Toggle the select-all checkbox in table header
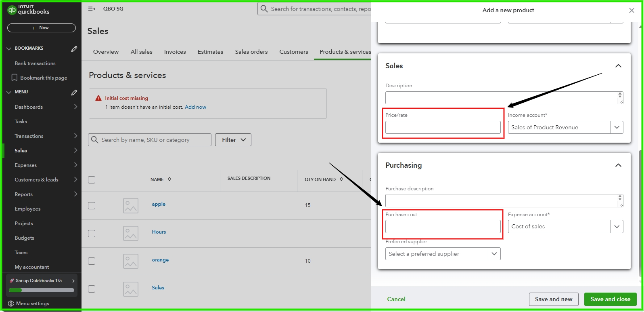Viewport: 644px width, 312px height. click(x=92, y=180)
